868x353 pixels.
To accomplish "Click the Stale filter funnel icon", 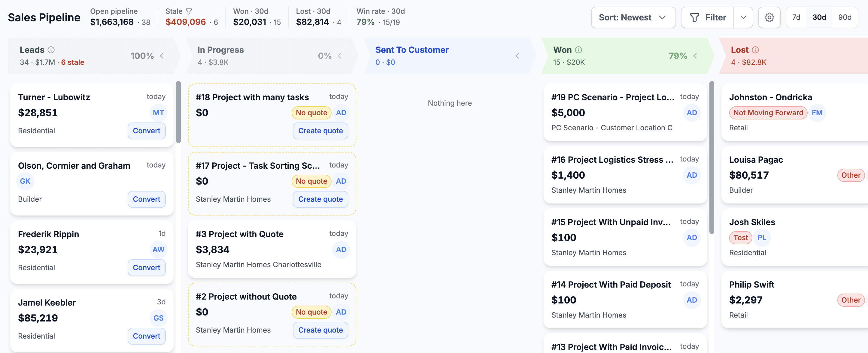I will pos(189,11).
